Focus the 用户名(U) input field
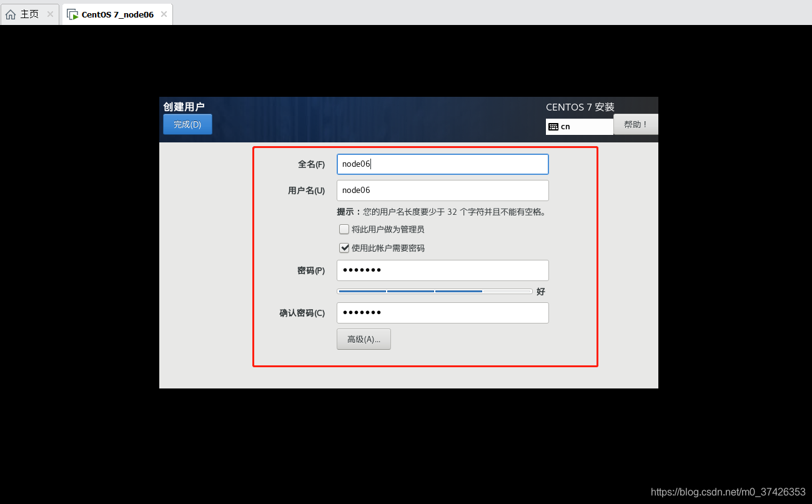The height and width of the screenshot is (504, 812). click(x=442, y=190)
